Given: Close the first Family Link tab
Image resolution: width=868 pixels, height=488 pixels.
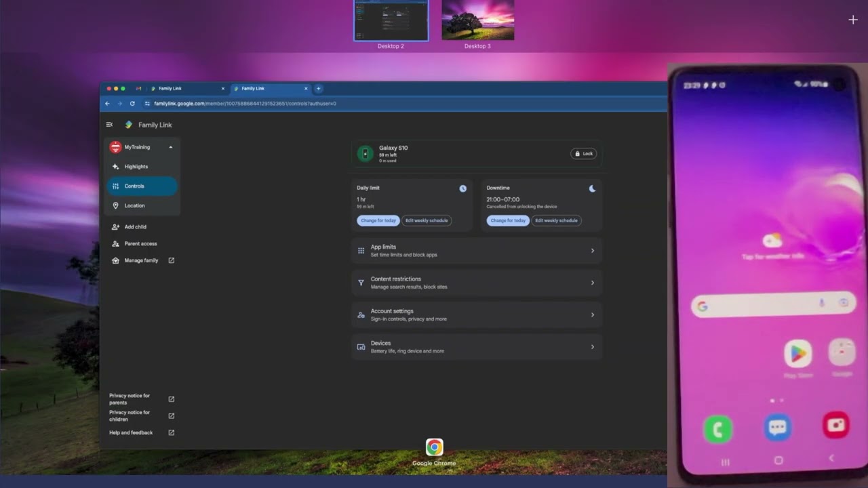Looking at the screenshot, I should (222, 88).
